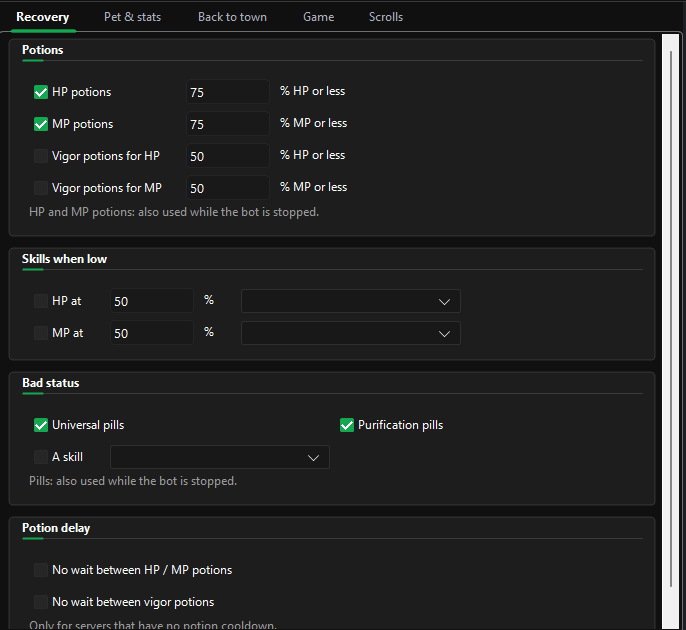Image resolution: width=686 pixels, height=630 pixels.
Task: Tick No wait between vigor potions
Action: tap(41, 602)
